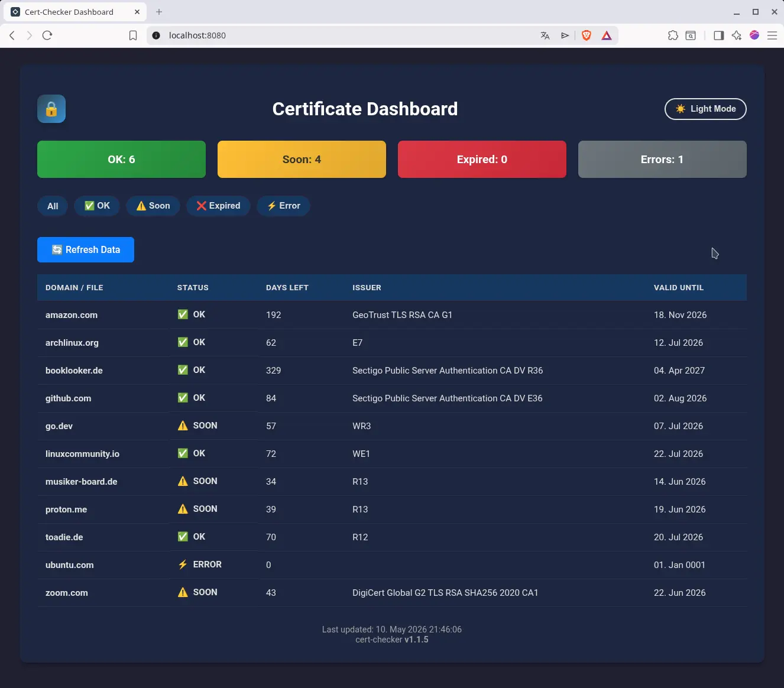The width and height of the screenshot is (784, 688).
Task: Go back to previous page
Action: coord(12,35)
